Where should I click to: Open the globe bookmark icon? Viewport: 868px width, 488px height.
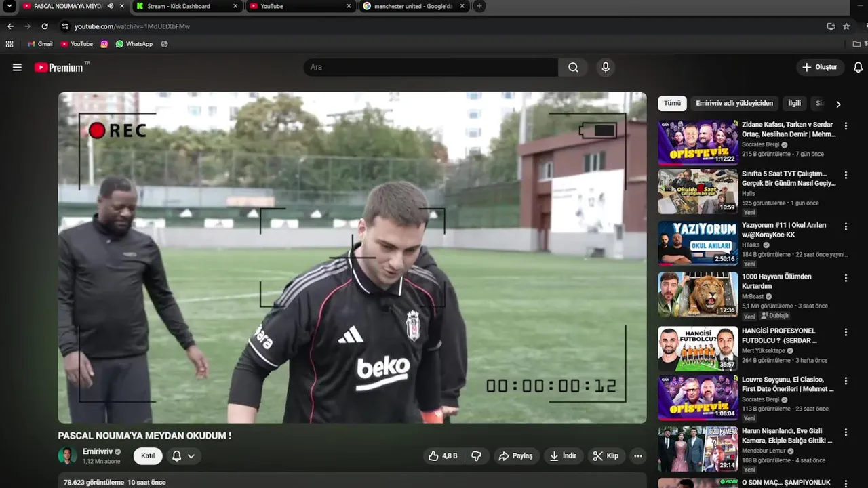(x=164, y=44)
